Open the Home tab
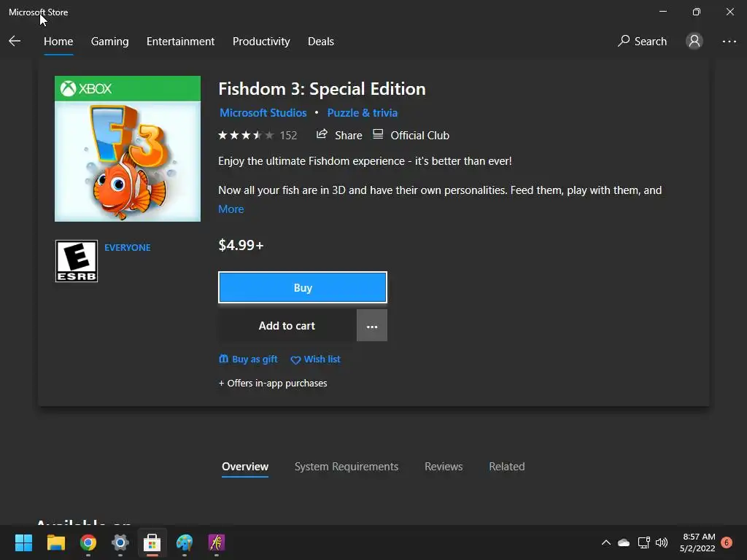Screen dimensions: 747x560 [x=58, y=42]
